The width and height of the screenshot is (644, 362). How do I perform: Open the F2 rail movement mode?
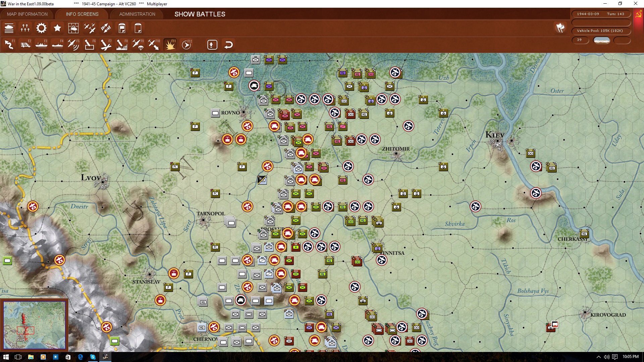coord(25,44)
